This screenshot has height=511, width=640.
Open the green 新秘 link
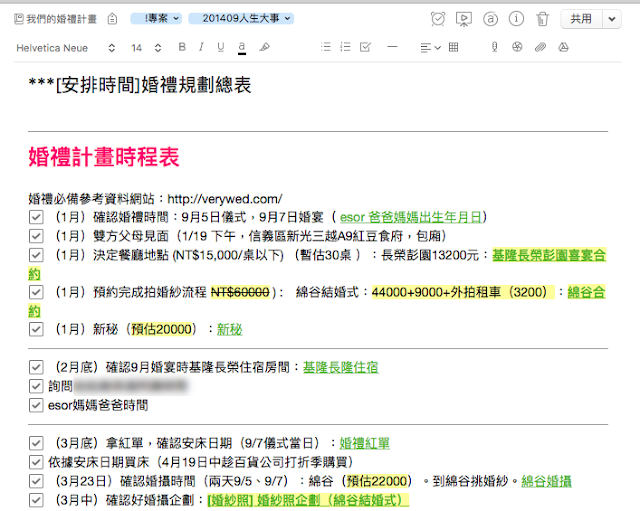229,329
